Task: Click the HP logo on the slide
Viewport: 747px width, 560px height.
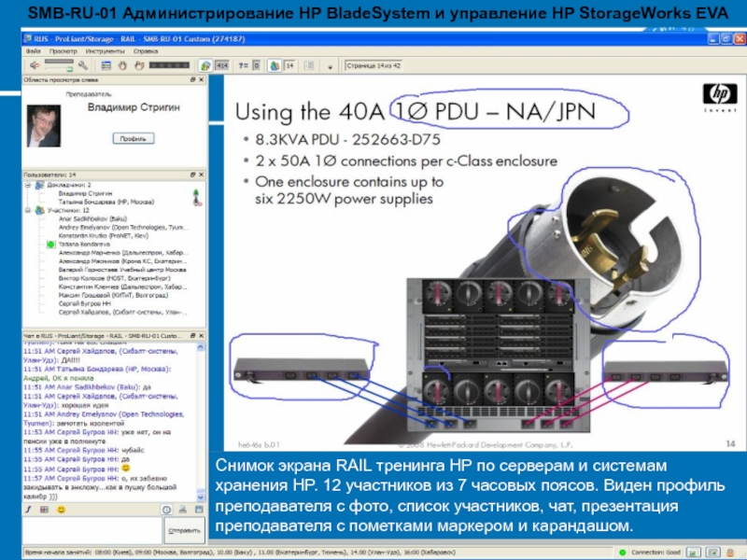Action: tap(720, 97)
